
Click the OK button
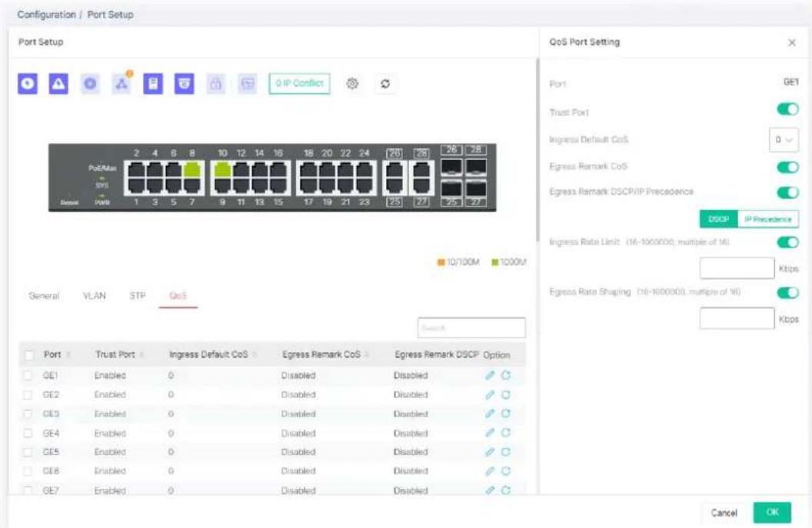[x=772, y=512]
